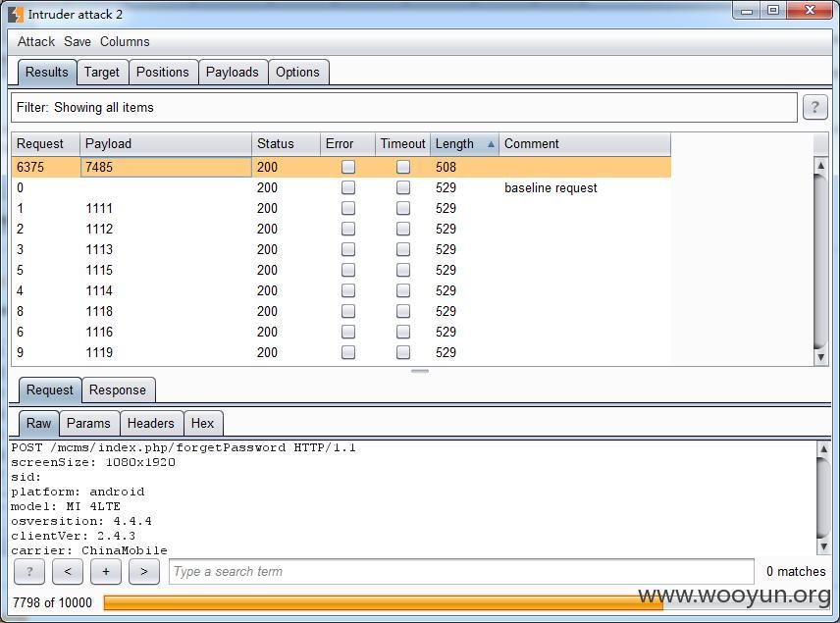840x623 pixels.
Task: Click down arrow of request viewer scrollbar
Action: (x=823, y=546)
